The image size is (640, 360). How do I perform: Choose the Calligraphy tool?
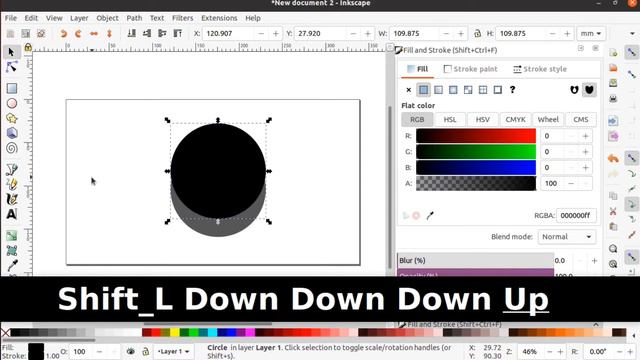click(11, 199)
